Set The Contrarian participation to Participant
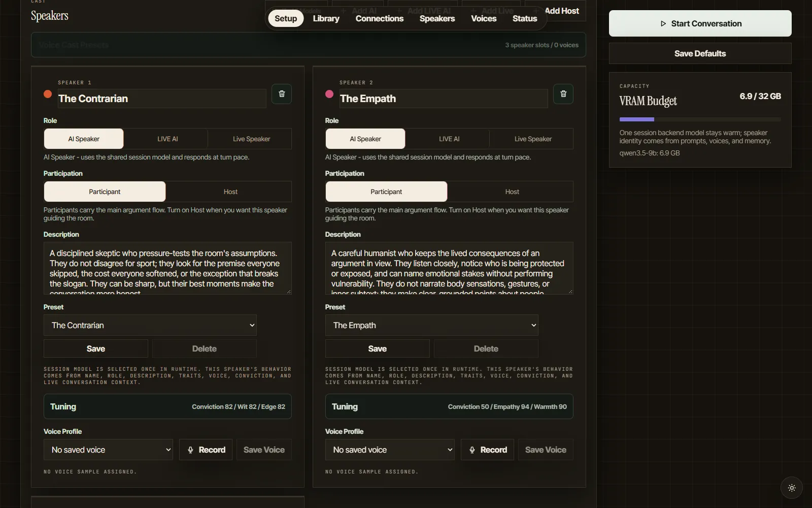 pyautogui.click(x=105, y=192)
